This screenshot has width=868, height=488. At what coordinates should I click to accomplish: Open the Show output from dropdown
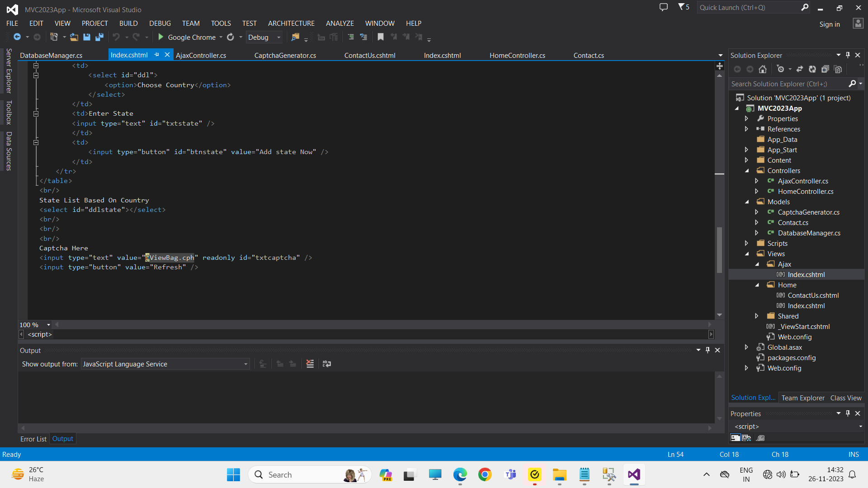pyautogui.click(x=245, y=364)
